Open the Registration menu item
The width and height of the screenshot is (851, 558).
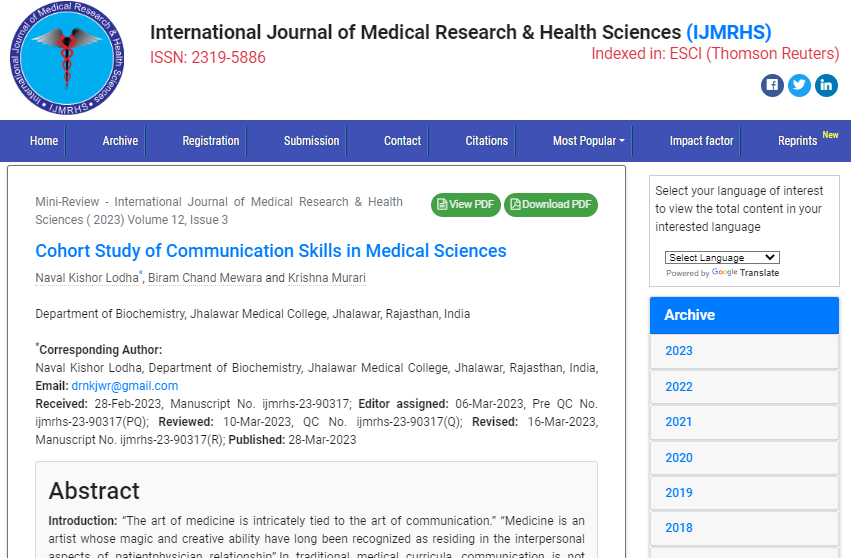(x=211, y=141)
